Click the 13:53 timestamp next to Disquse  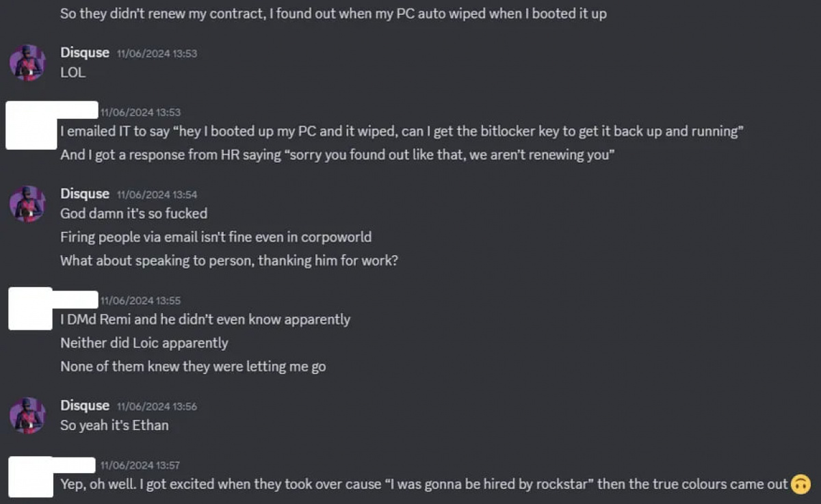(157, 53)
